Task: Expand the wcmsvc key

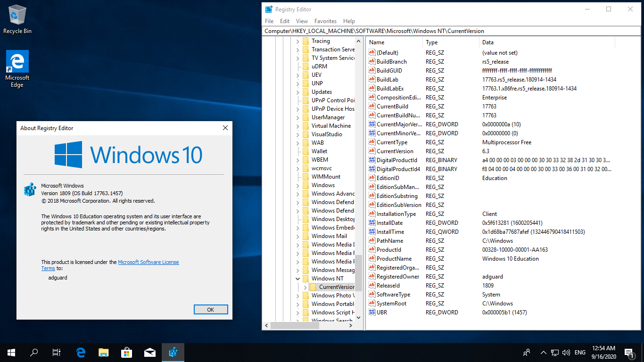Action: point(297,168)
